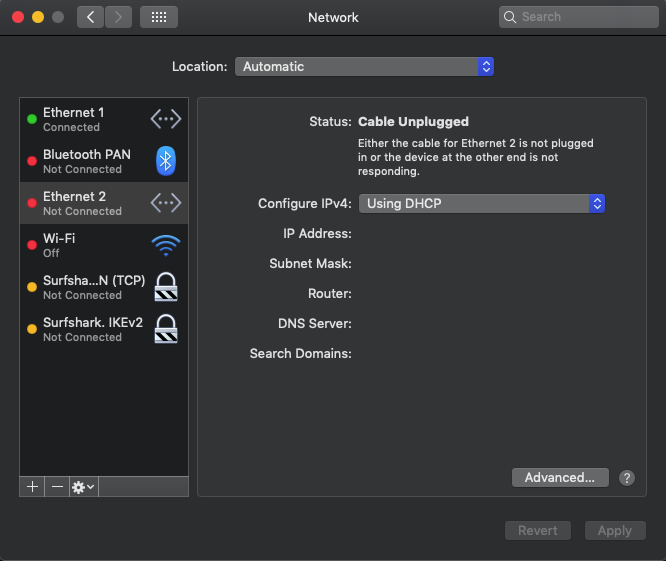Viewport: 666px width, 561px height.
Task: Click the Search field
Action: (x=577, y=17)
